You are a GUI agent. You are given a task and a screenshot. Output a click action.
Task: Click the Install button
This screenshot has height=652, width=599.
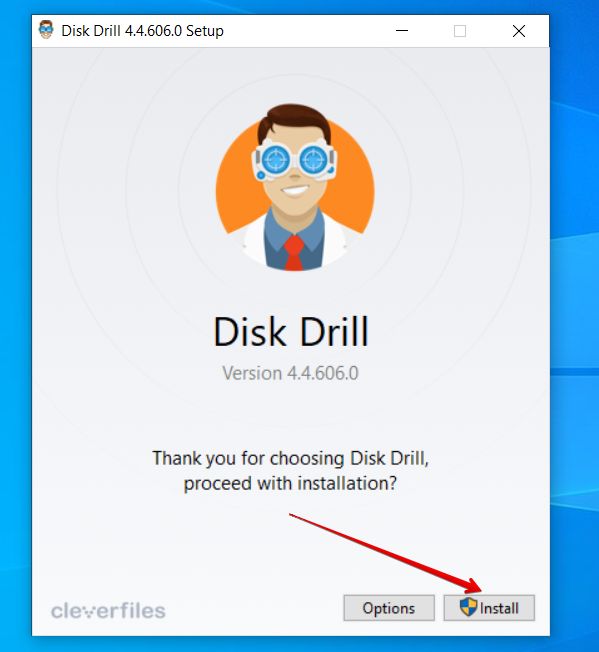tap(489, 608)
